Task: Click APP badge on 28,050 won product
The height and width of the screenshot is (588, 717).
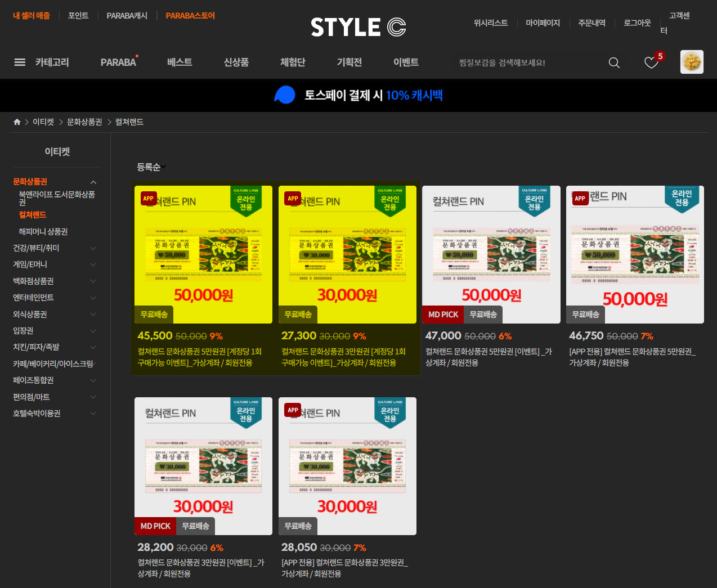Action: tap(293, 410)
